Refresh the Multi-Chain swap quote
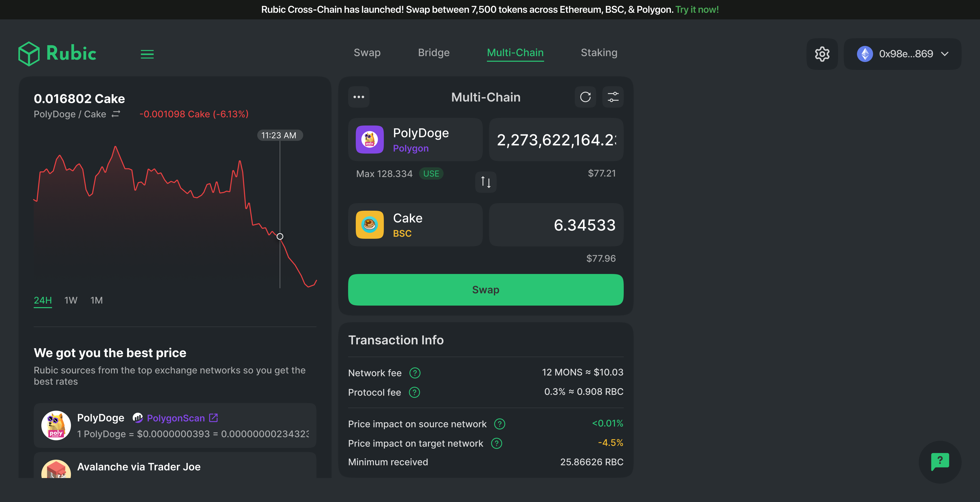Viewport: 980px width, 502px height. pos(585,97)
